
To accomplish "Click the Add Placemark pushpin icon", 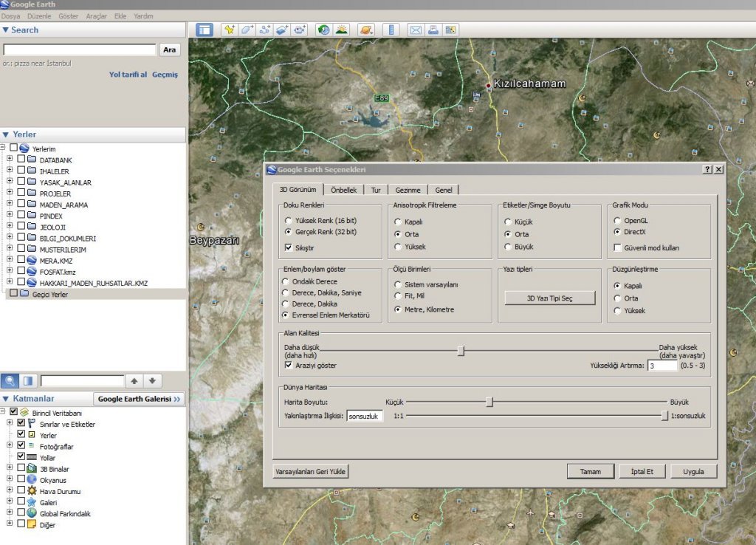I will [229, 30].
